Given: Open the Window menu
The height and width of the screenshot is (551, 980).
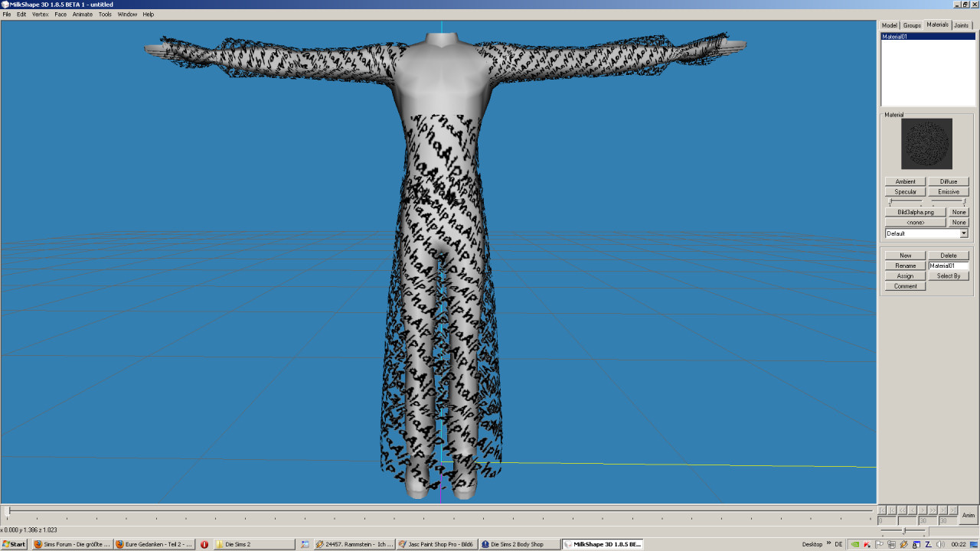Looking at the screenshot, I should coord(127,15).
